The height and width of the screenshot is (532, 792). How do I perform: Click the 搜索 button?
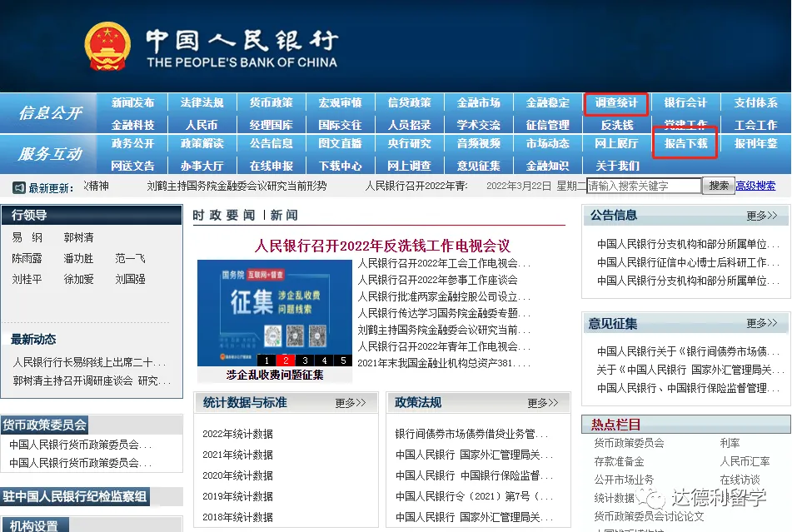718,186
